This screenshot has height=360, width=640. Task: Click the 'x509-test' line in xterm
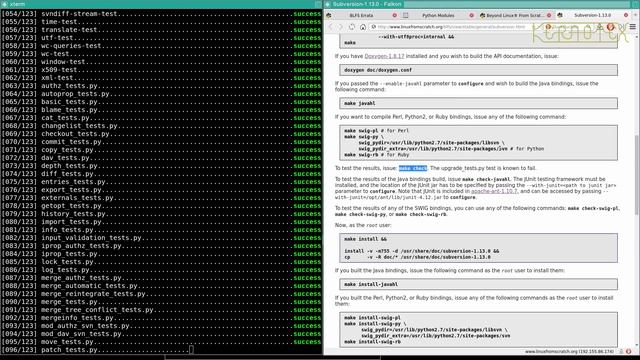click(x=161, y=70)
